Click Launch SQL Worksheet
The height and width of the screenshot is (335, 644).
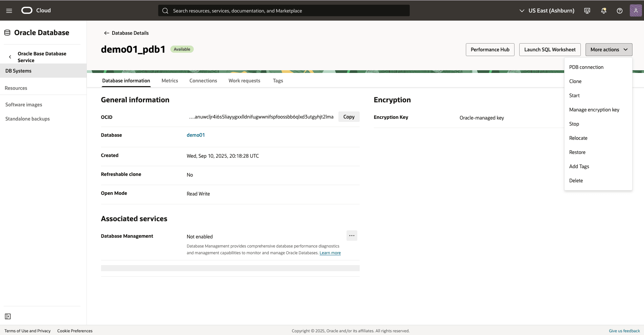(x=549, y=49)
